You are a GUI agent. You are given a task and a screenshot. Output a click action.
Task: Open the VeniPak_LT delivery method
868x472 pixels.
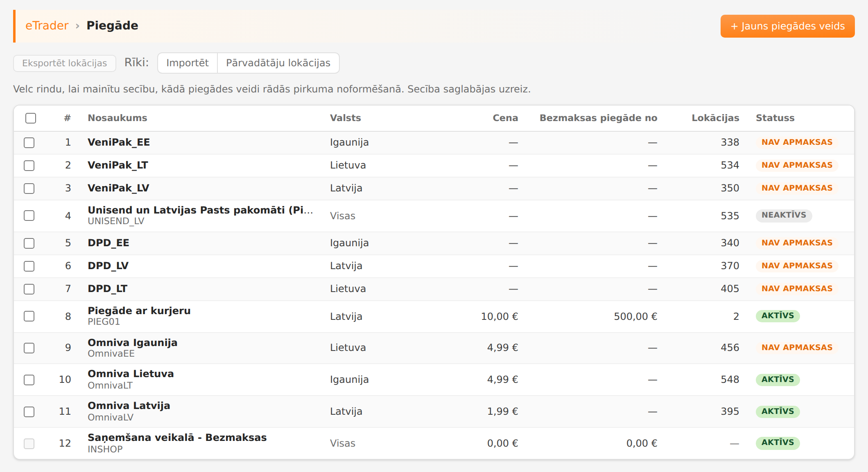(x=118, y=165)
